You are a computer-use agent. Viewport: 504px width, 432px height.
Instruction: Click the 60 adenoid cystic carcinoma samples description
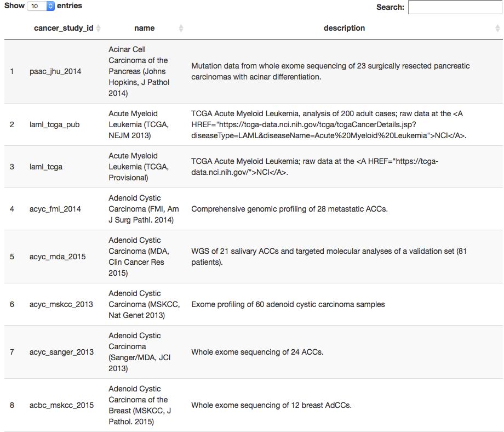coord(288,304)
